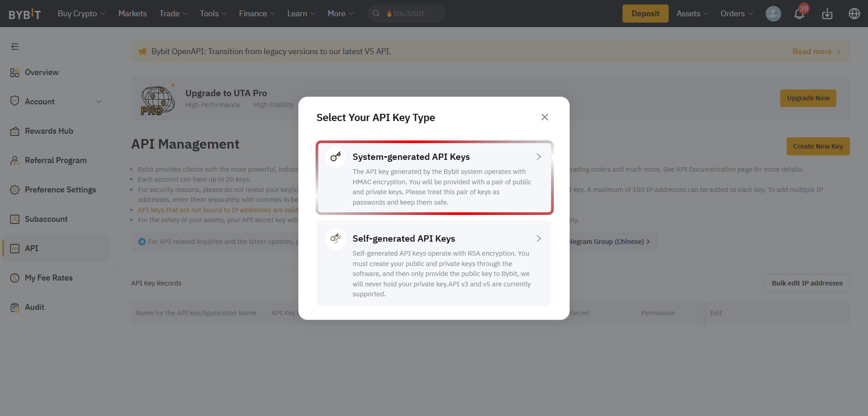868x416 pixels.
Task: Go to Subaccount in sidebar
Action: (x=46, y=219)
